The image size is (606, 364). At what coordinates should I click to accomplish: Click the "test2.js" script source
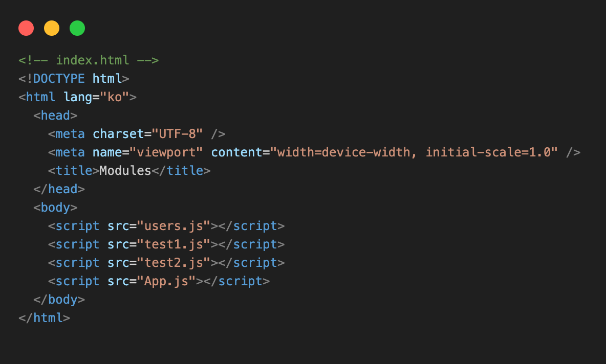[x=174, y=263]
